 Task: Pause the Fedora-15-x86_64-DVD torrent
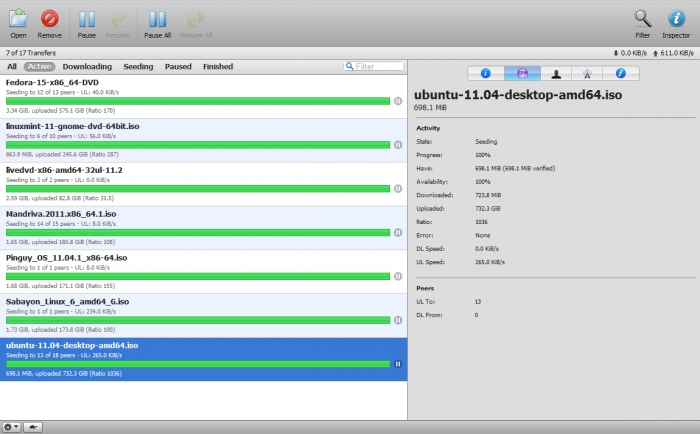point(398,101)
